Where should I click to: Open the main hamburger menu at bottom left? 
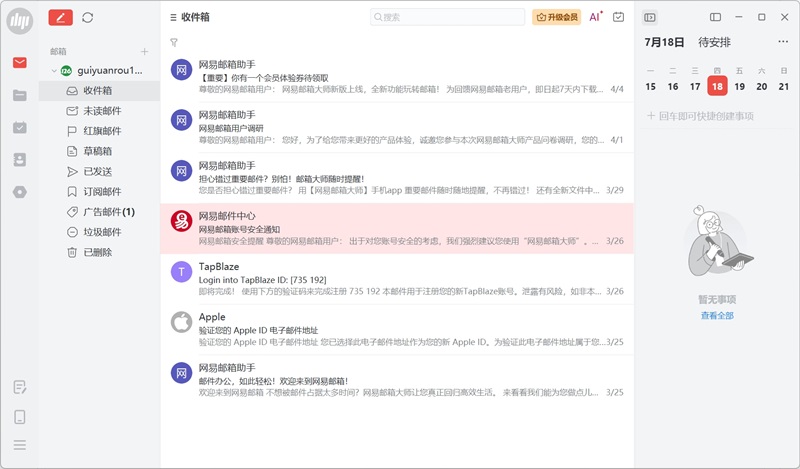click(x=20, y=445)
